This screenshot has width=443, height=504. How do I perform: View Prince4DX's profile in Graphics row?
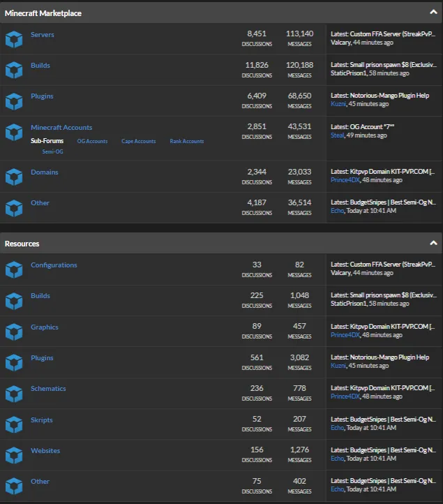tap(345, 335)
